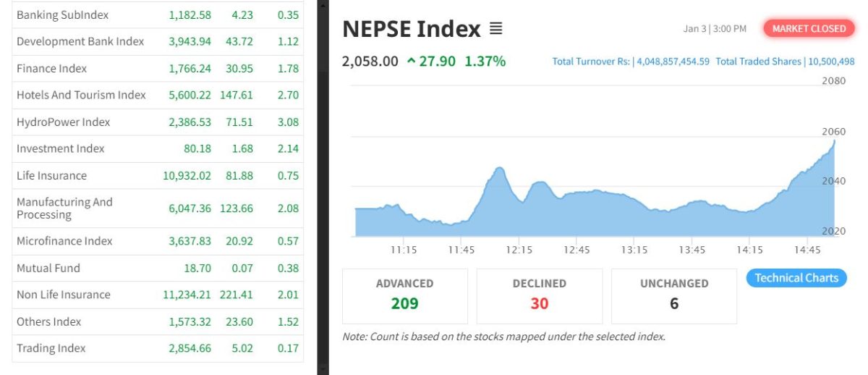Choose the HydroPower Index row
The height and width of the screenshot is (375, 868).
(x=63, y=122)
